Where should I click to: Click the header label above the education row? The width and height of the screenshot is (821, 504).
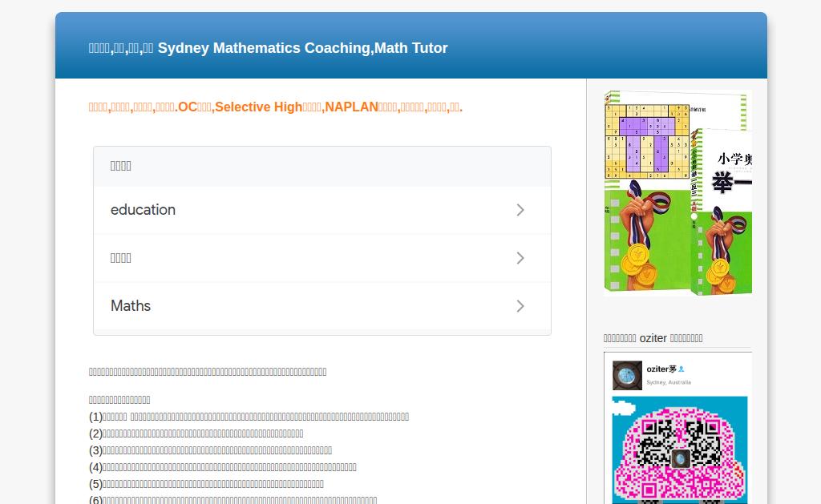120,166
